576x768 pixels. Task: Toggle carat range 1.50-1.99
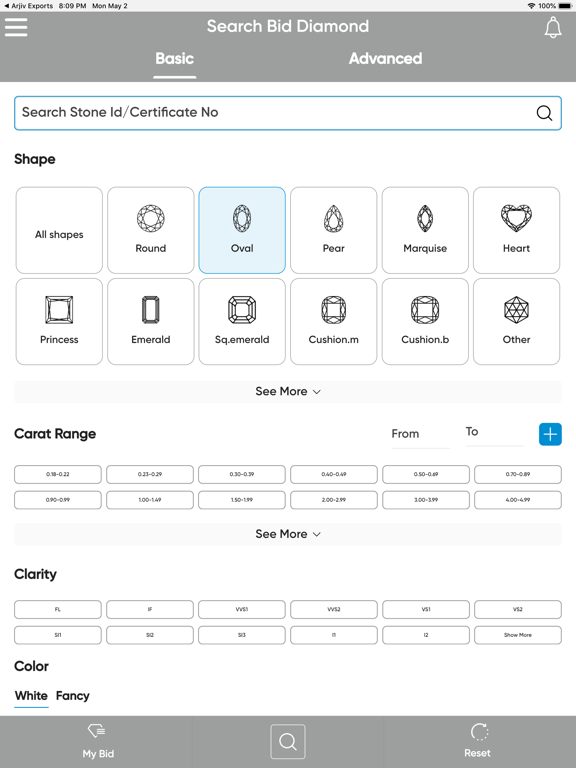pyautogui.click(x=242, y=500)
